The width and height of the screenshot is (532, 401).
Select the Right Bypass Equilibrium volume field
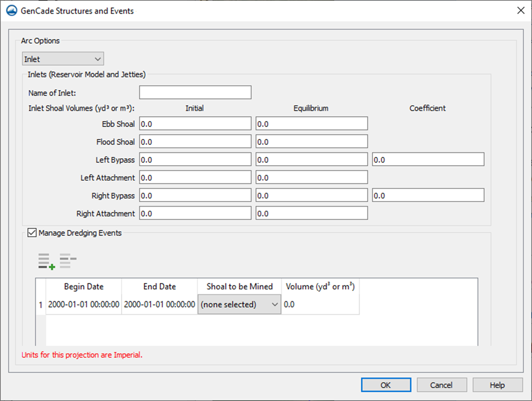tap(311, 196)
